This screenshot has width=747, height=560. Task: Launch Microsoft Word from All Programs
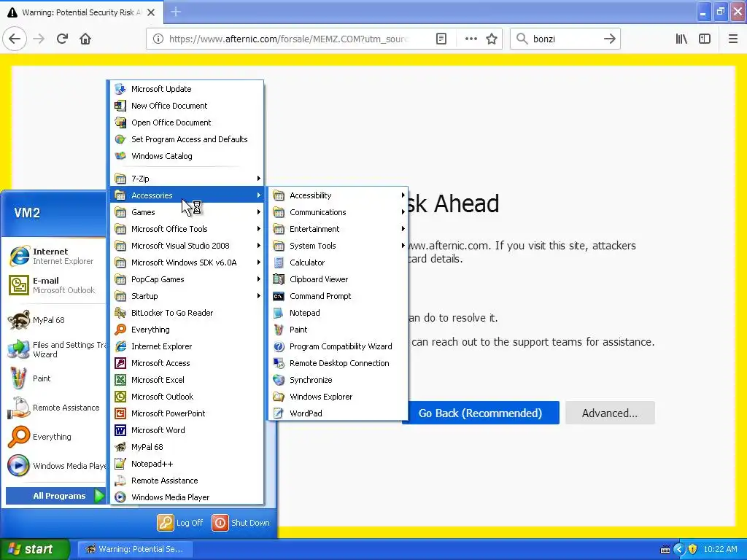187,430
